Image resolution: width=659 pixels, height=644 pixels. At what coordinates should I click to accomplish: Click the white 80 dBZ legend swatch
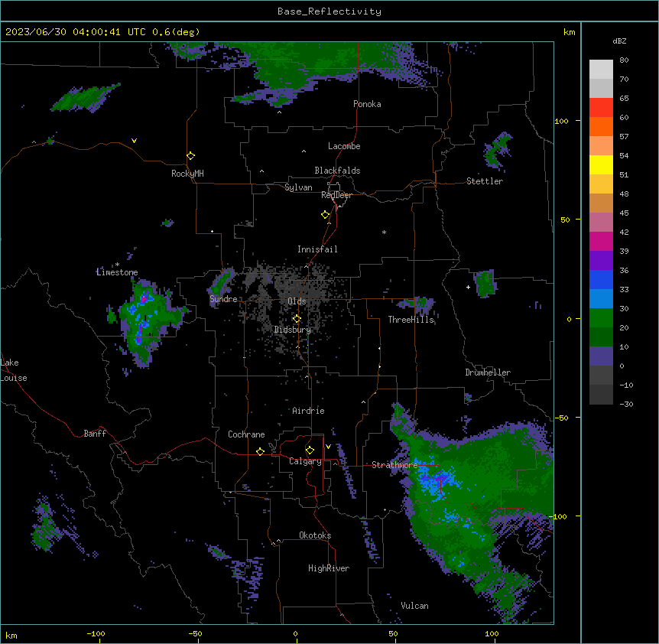click(601, 70)
